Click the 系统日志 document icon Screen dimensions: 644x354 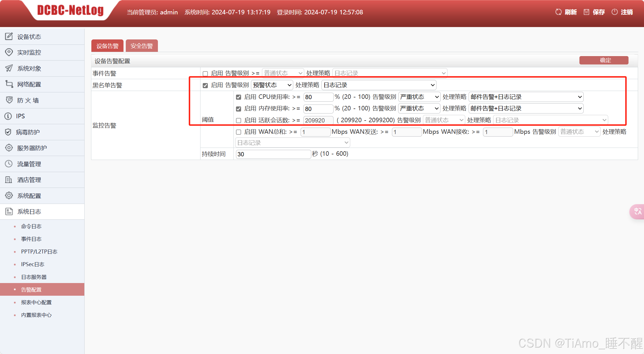tap(9, 211)
